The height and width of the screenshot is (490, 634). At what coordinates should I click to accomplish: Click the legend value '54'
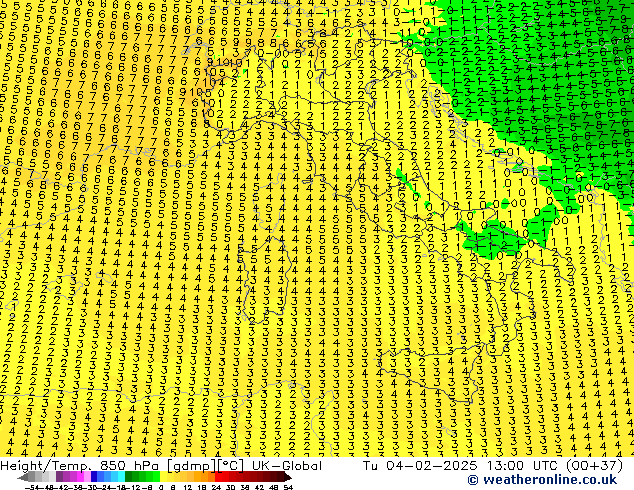coord(288,488)
